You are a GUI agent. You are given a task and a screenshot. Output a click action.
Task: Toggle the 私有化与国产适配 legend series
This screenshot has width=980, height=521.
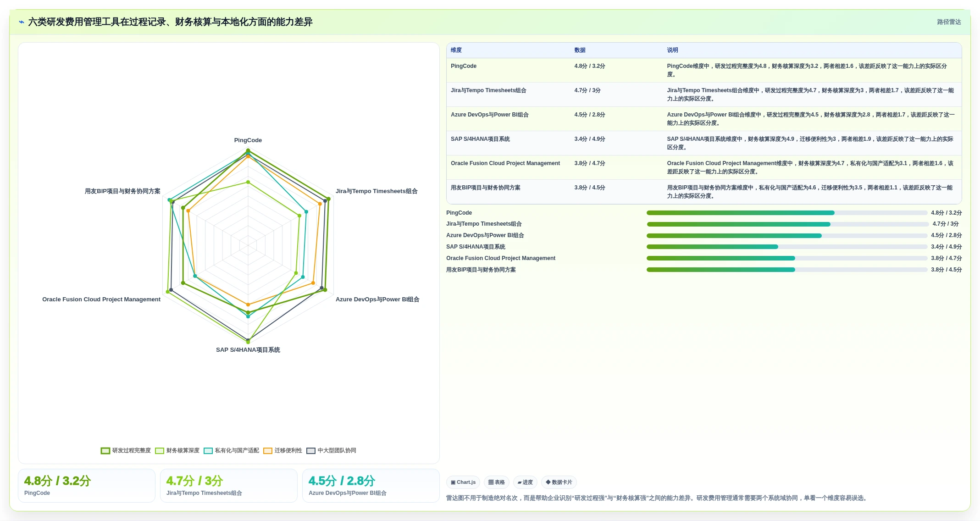click(232, 451)
